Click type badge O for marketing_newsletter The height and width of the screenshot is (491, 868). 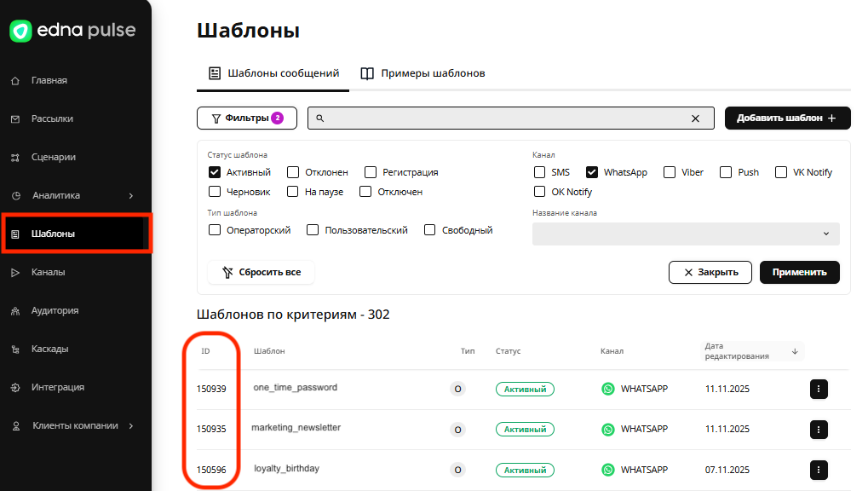point(457,430)
